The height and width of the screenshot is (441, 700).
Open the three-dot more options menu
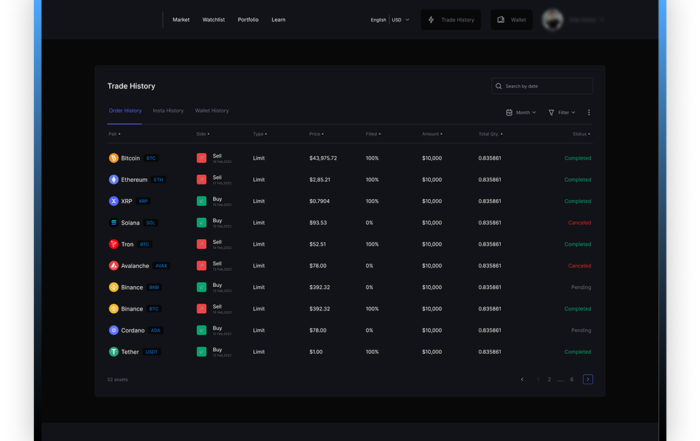pos(589,113)
